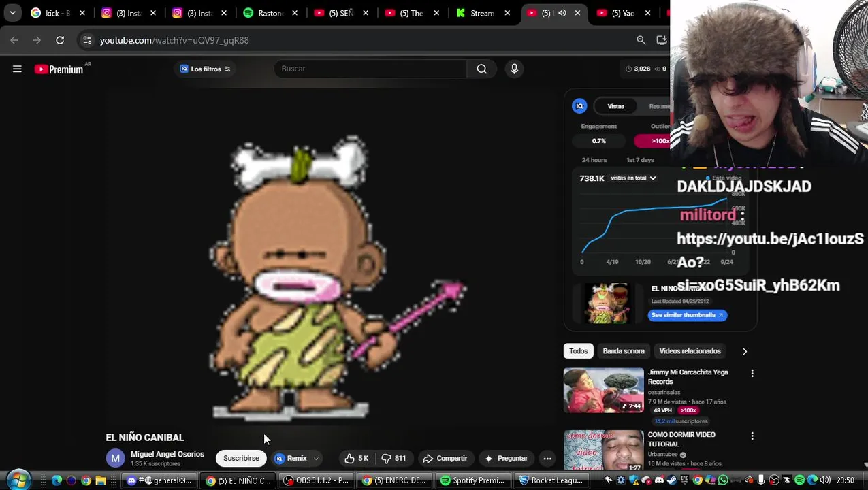The image size is (868, 490).
Task: Reload the page with refresh icon
Action: (60, 40)
